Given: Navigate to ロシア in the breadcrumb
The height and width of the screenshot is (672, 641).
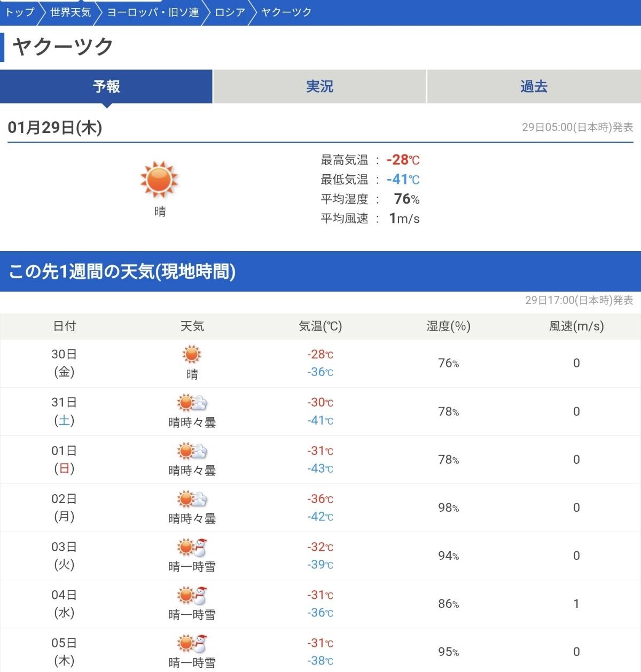Looking at the screenshot, I should coord(230,12).
